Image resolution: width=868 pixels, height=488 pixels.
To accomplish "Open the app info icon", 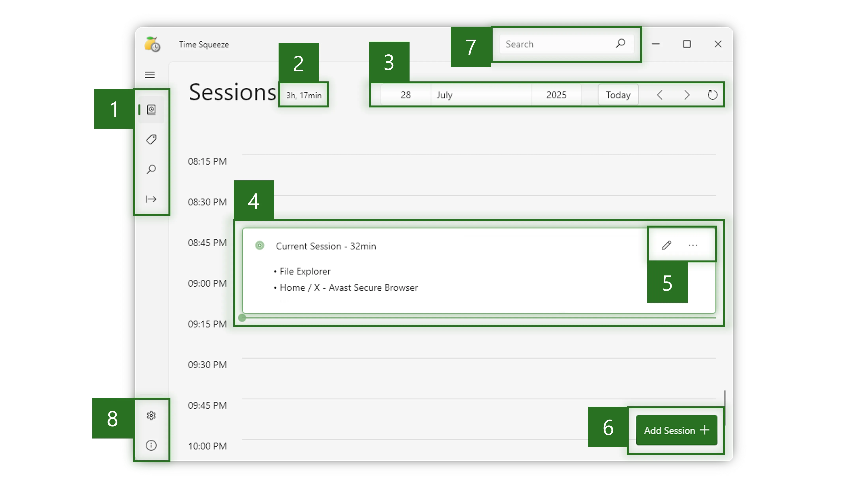I will pos(151,445).
